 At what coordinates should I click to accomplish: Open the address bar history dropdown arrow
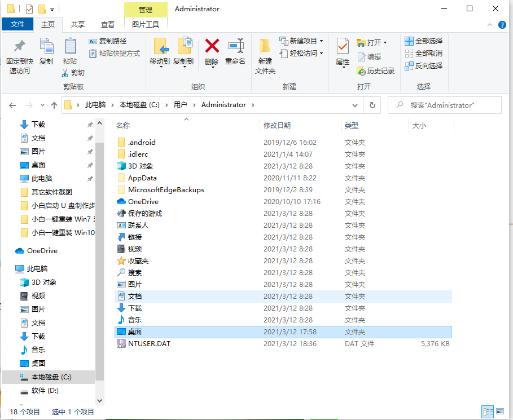coord(356,105)
